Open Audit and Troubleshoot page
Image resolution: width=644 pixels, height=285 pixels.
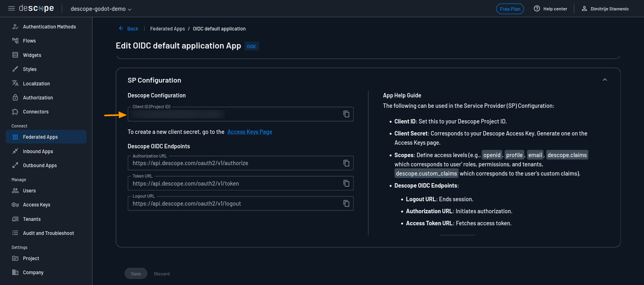[48, 233]
